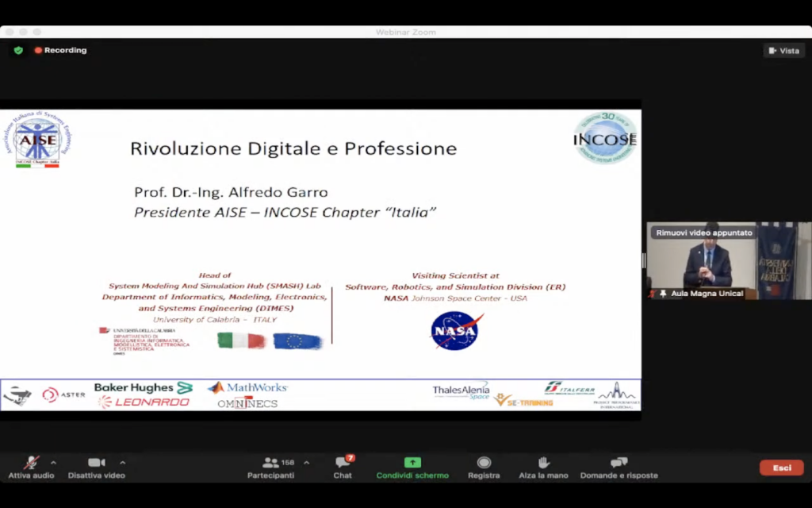
Task: Click the Visiting Scientist at text
Action: 455,275
